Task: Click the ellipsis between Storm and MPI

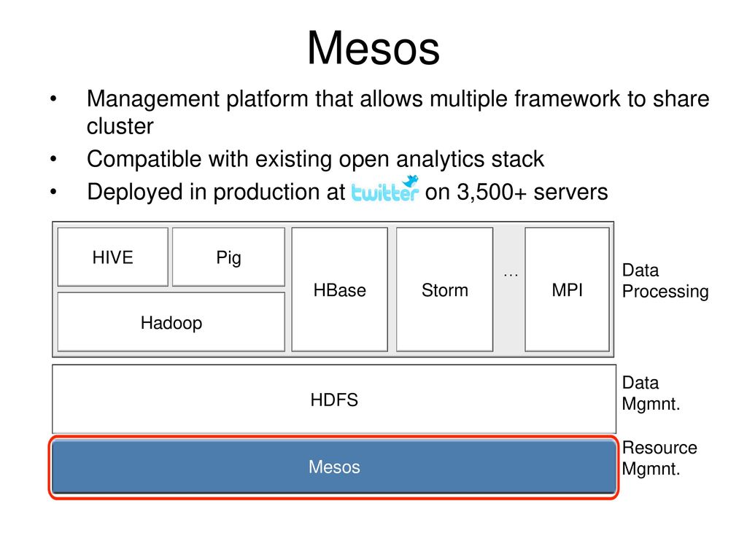Action: [x=511, y=275]
